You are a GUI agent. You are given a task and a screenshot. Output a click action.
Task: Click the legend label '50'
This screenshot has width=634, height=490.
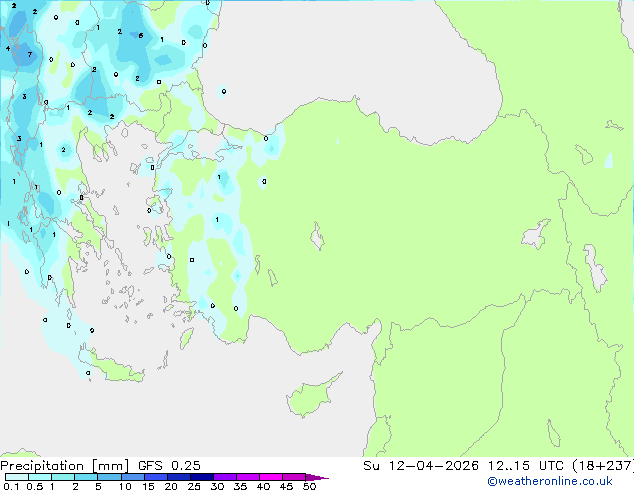tap(309, 486)
